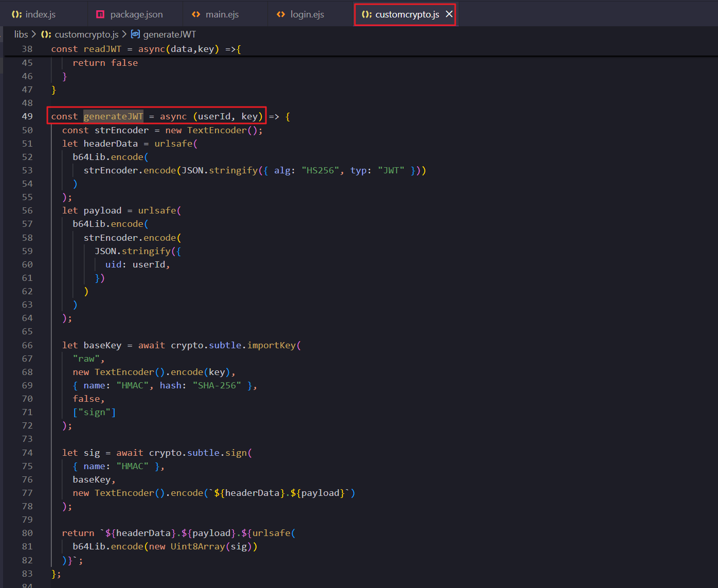Click the JS icon on customcrypto.js tab
Image resolution: width=718 pixels, height=588 pixels.
(367, 14)
